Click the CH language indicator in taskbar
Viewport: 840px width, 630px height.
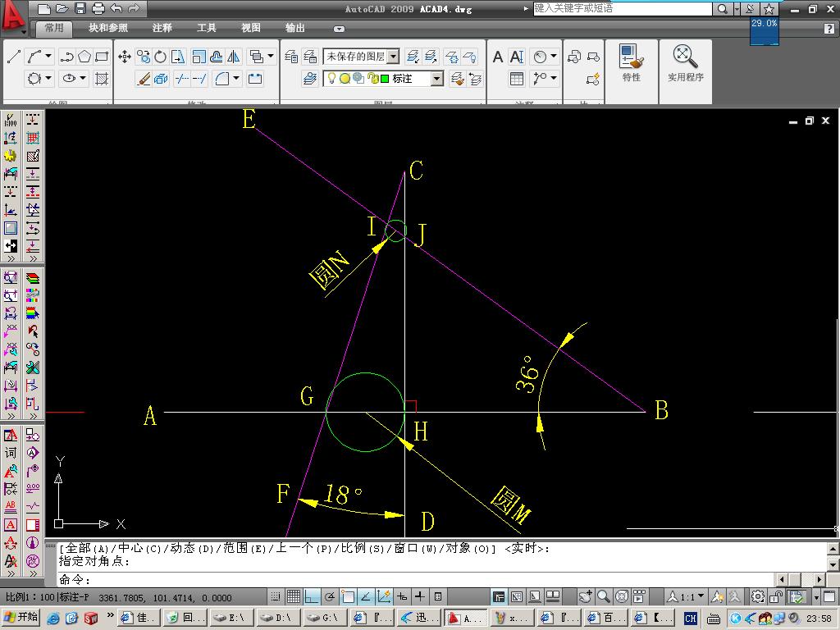(690, 619)
